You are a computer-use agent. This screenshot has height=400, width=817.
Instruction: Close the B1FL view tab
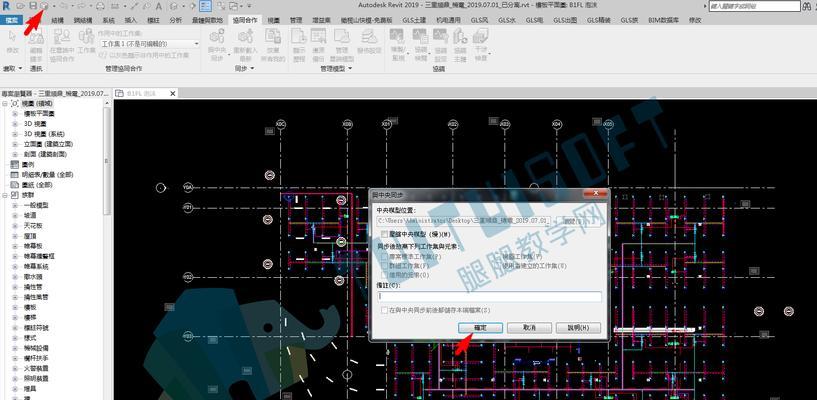(x=172, y=93)
